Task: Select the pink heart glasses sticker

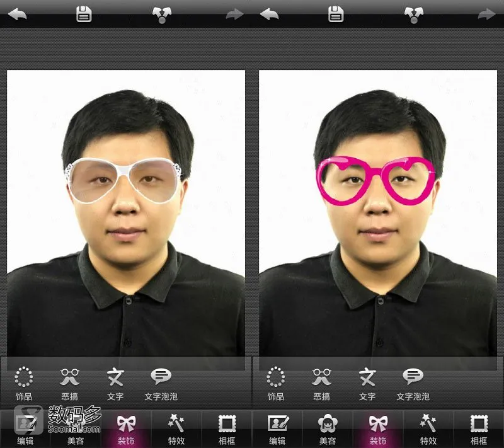Action: tap(375, 181)
